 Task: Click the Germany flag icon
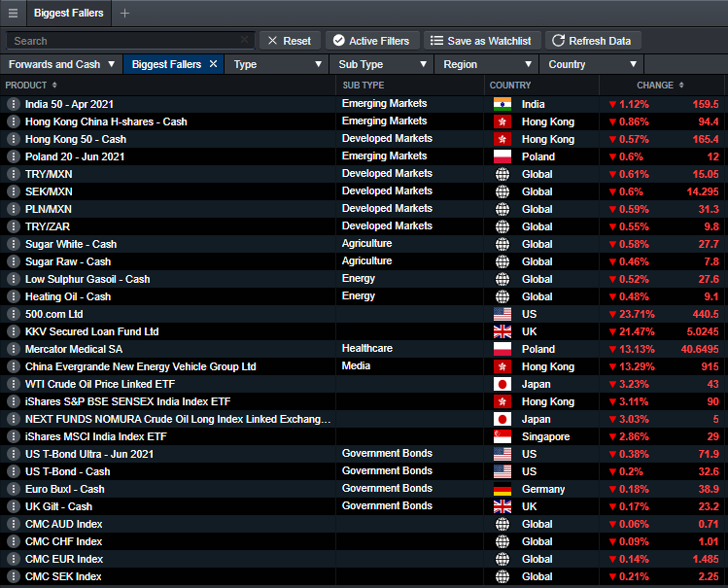tap(502, 489)
